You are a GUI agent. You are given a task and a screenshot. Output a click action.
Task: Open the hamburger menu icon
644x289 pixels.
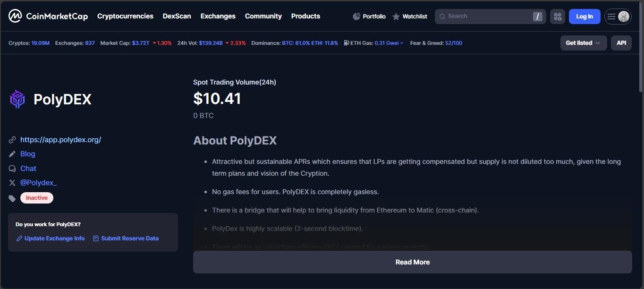[611, 17]
